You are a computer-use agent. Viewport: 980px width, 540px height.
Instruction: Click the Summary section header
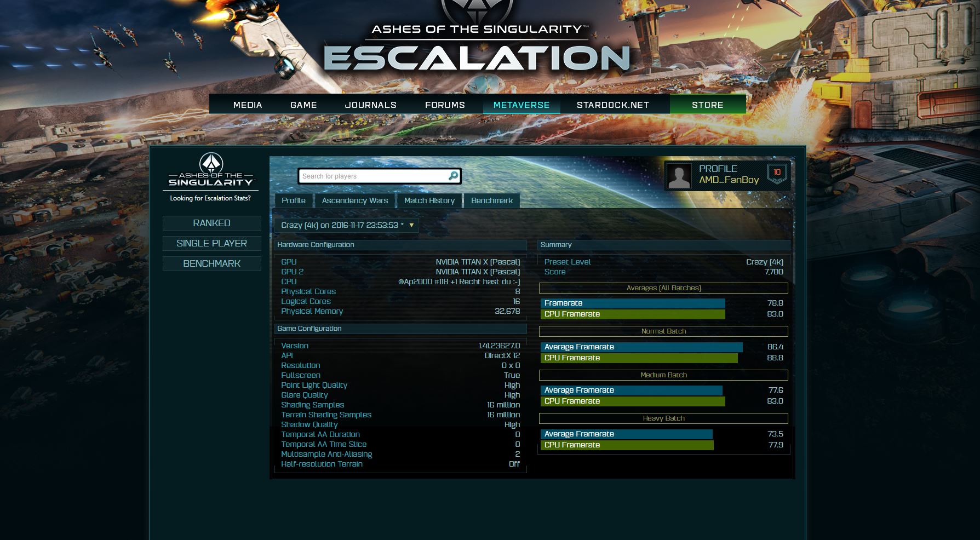coord(664,245)
